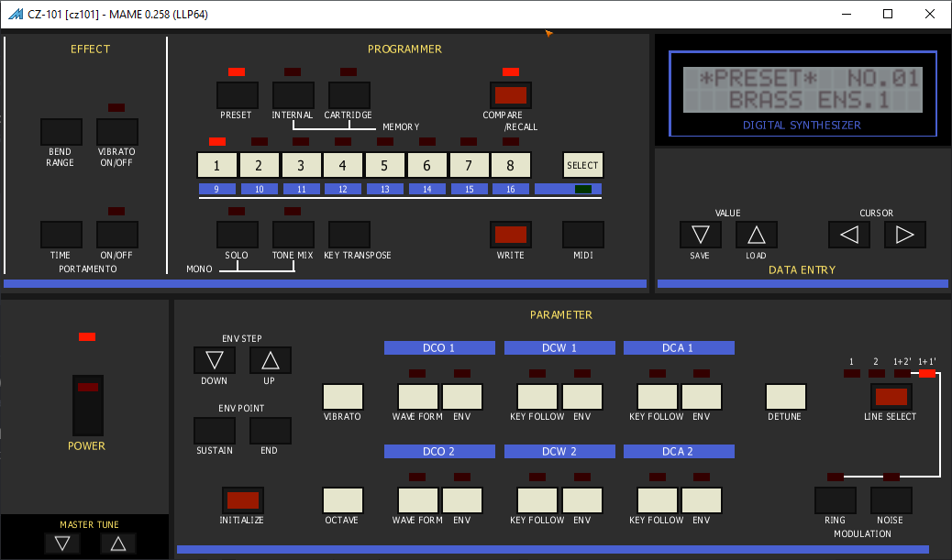Lower pitch with MASTER TUNE down arrow

(x=62, y=543)
